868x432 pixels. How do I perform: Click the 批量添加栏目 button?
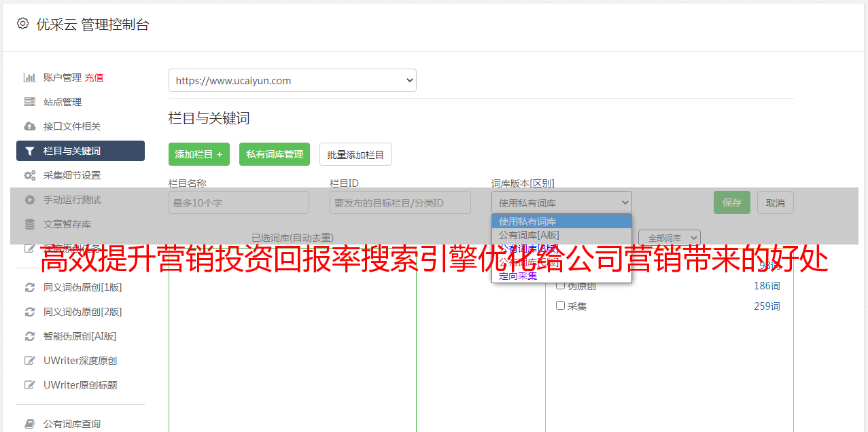pyautogui.click(x=355, y=154)
